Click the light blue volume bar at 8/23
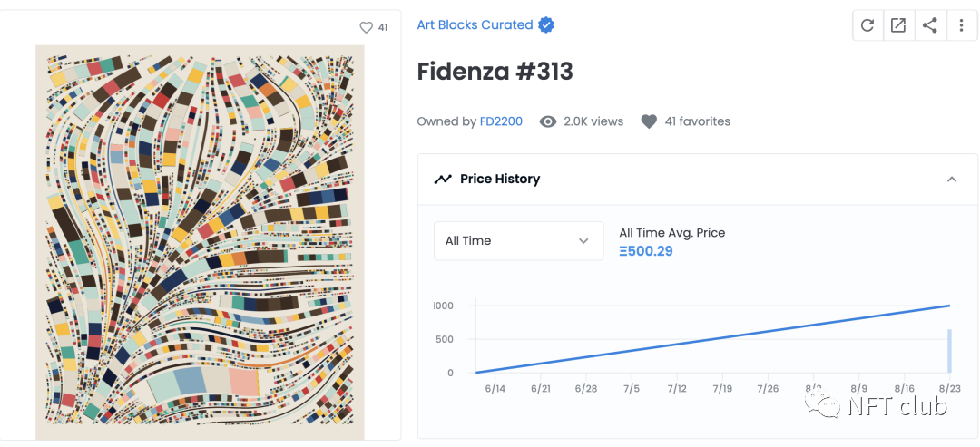The image size is (980, 447). (949, 351)
